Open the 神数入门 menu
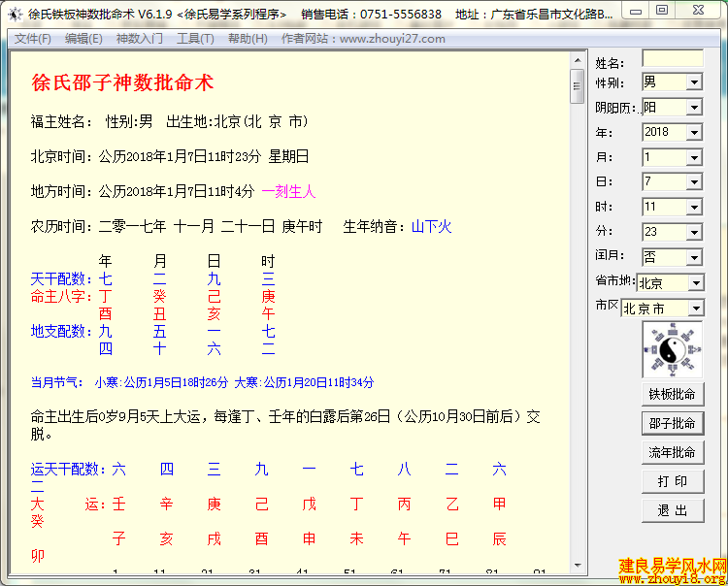Viewport: 728px width, 586px height. [x=139, y=39]
